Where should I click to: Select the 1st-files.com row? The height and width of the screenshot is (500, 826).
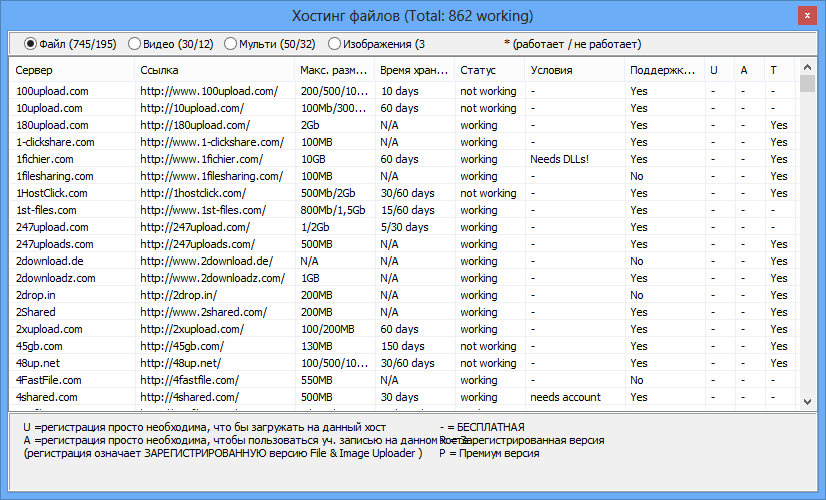tap(404, 210)
